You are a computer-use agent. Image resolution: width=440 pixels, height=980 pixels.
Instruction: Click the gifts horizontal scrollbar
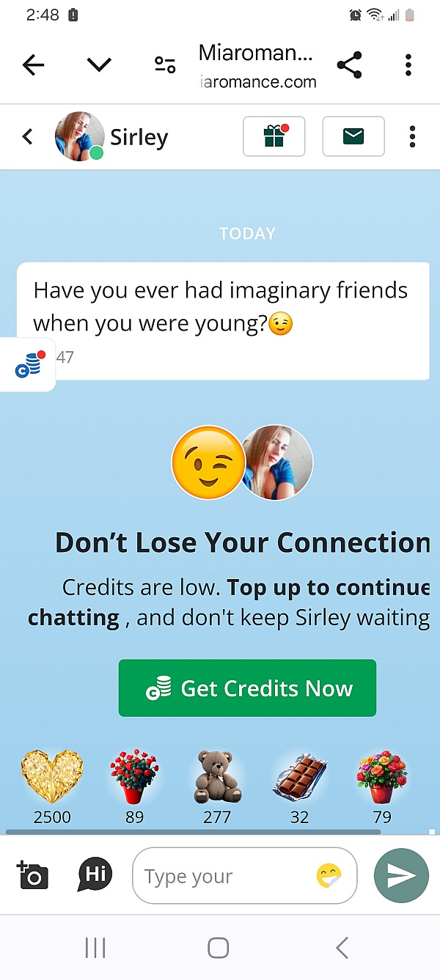[194, 832]
